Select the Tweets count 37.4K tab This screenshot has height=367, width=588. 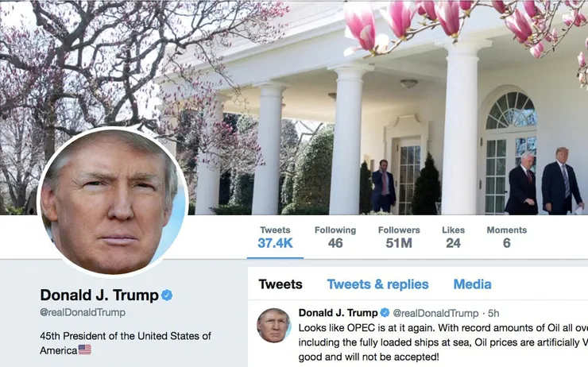pyautogui.click(x=275, y=238)
